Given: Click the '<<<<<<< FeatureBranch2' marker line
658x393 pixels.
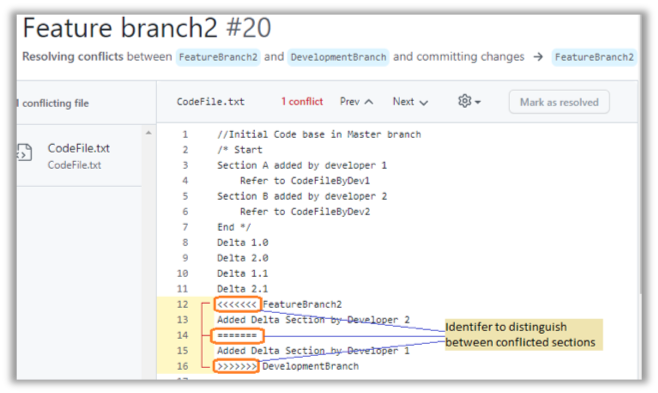Looking at the screenshot, I should tap(279, 305).
